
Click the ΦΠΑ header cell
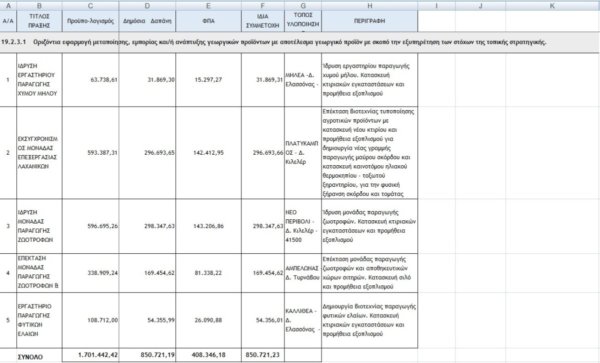[209, 21]
